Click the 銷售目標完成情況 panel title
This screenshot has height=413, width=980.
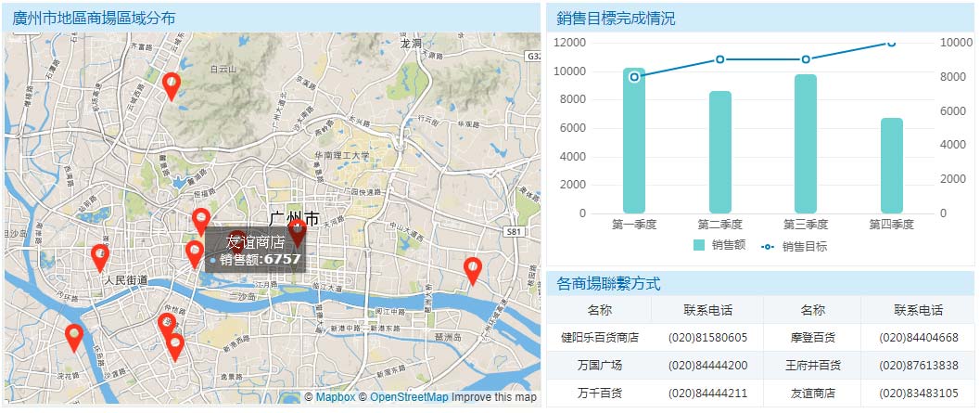coord(616,19)
